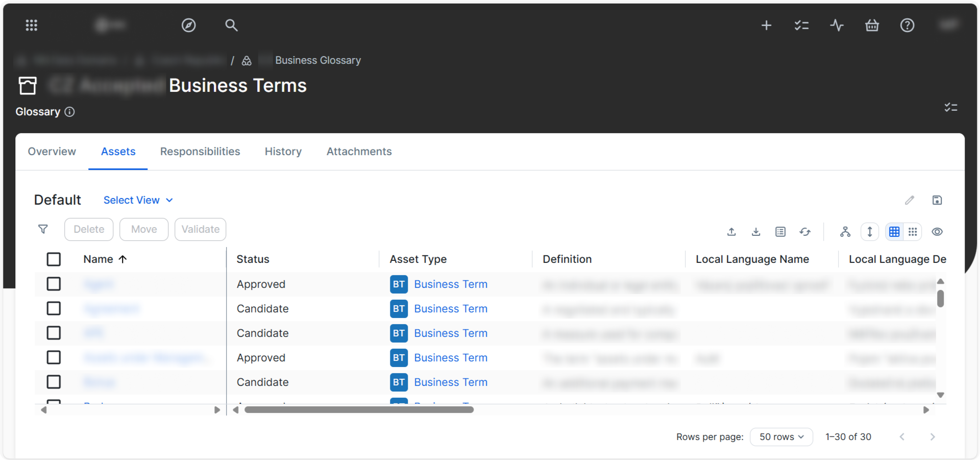Toggle column visibility eye icon
This screenshot has height=460, width=980.
point(937,232)
